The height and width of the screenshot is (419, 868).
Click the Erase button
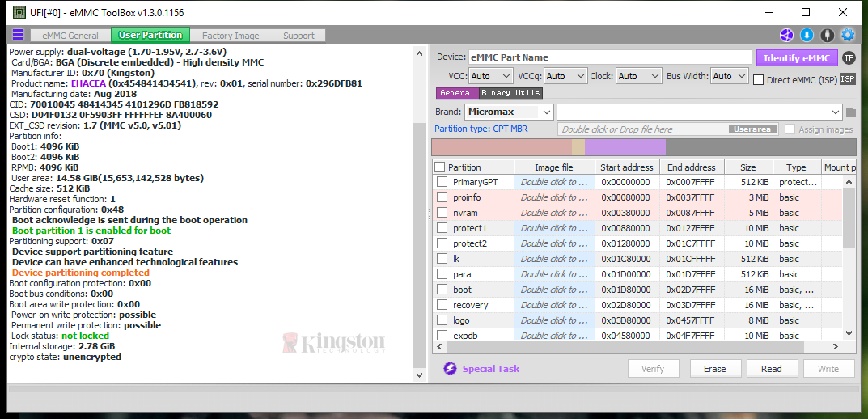coord(715,369)
